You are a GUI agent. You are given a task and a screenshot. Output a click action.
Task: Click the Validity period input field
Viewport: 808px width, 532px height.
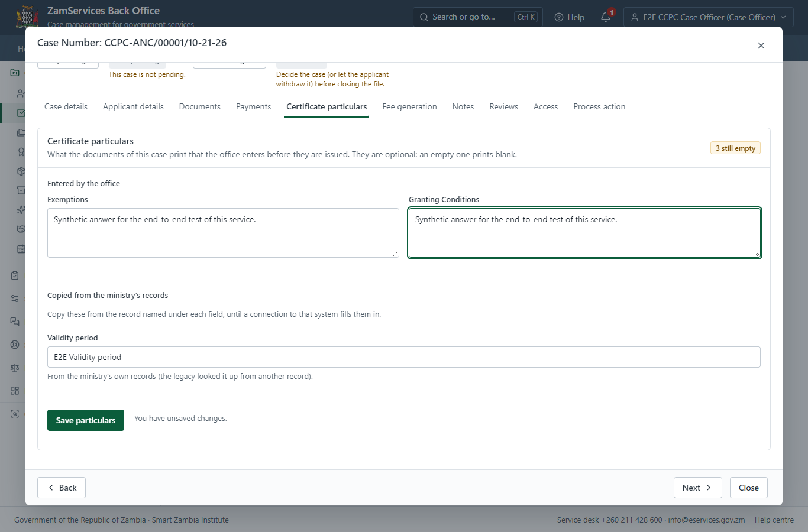(x=404, y=357)
